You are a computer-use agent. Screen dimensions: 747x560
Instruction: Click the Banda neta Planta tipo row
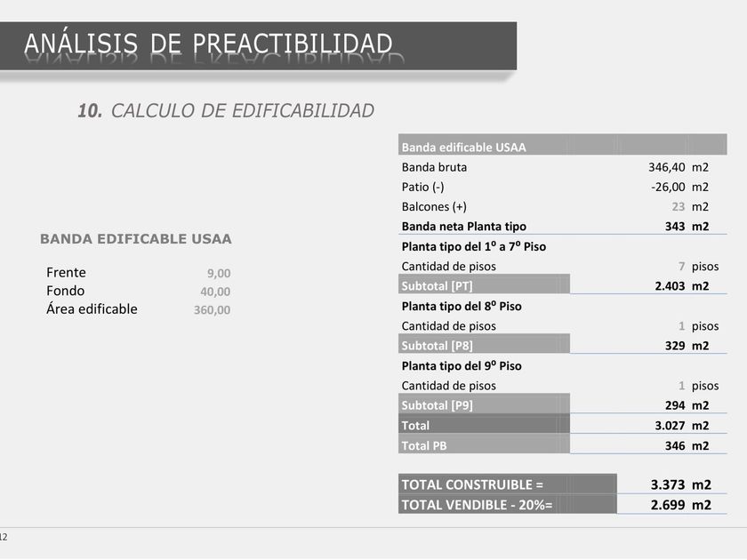point(563,226)
